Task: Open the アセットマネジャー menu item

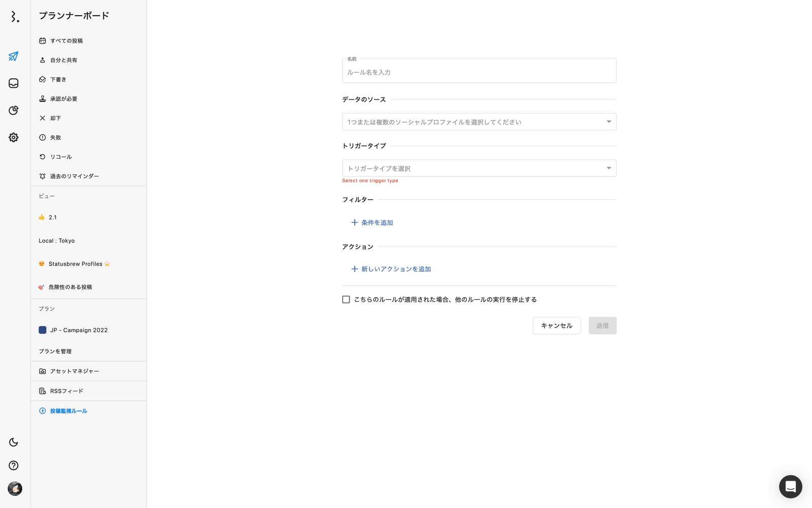Action: pyautogui.click(x=74, y=371)
